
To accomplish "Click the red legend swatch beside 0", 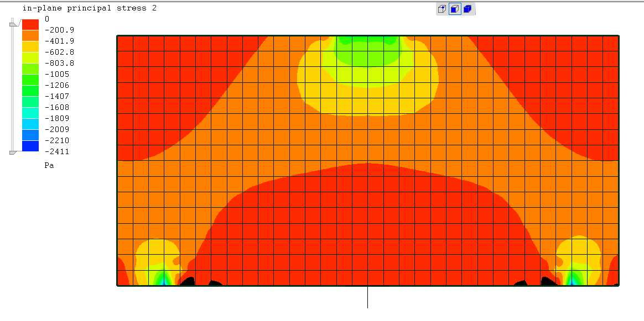I will point(30,25).
